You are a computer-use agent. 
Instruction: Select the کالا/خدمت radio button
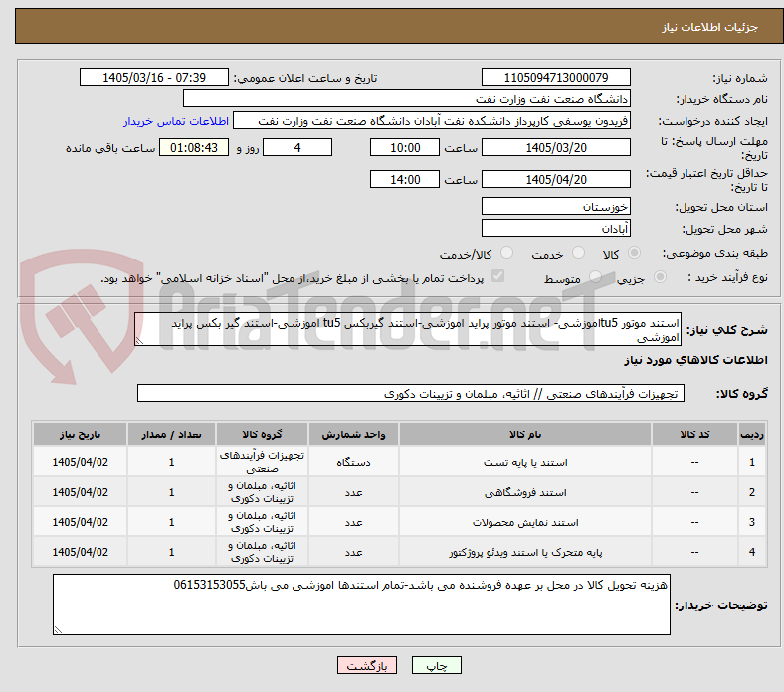pos(507,253)
